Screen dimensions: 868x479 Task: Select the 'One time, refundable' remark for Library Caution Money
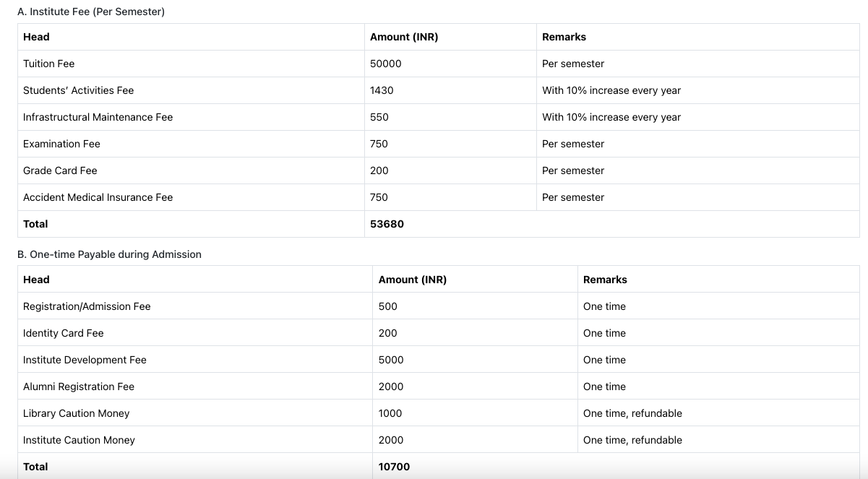click(x=633, y=413)
